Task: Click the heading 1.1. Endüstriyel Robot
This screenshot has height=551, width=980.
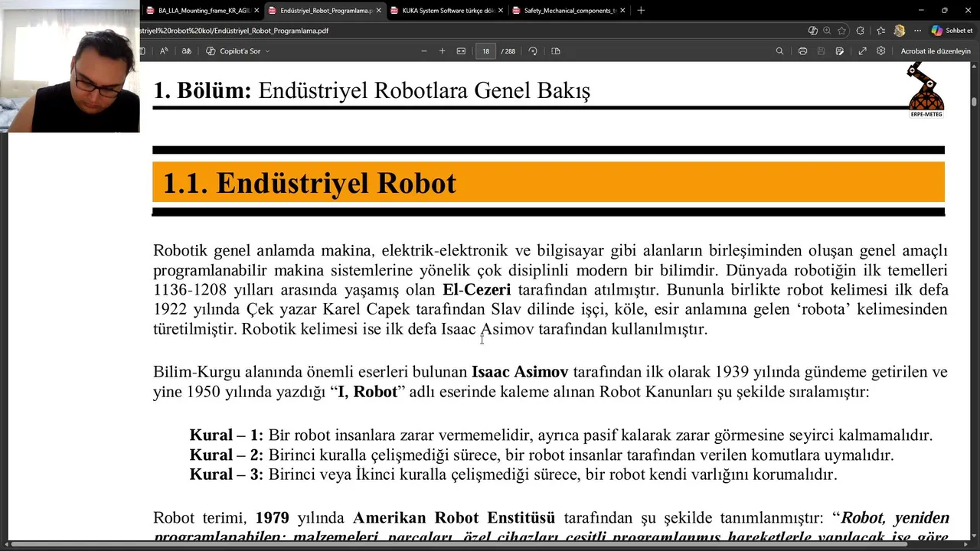Action: point(309,183)
